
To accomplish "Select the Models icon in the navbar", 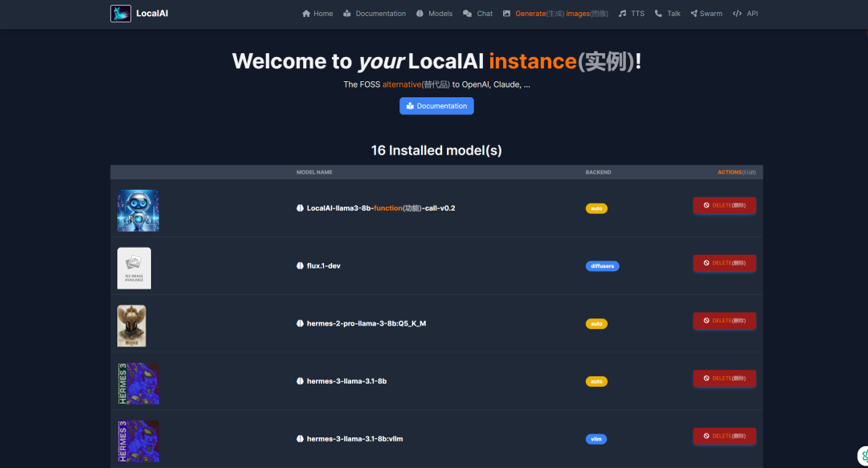I will pos(420,13).
